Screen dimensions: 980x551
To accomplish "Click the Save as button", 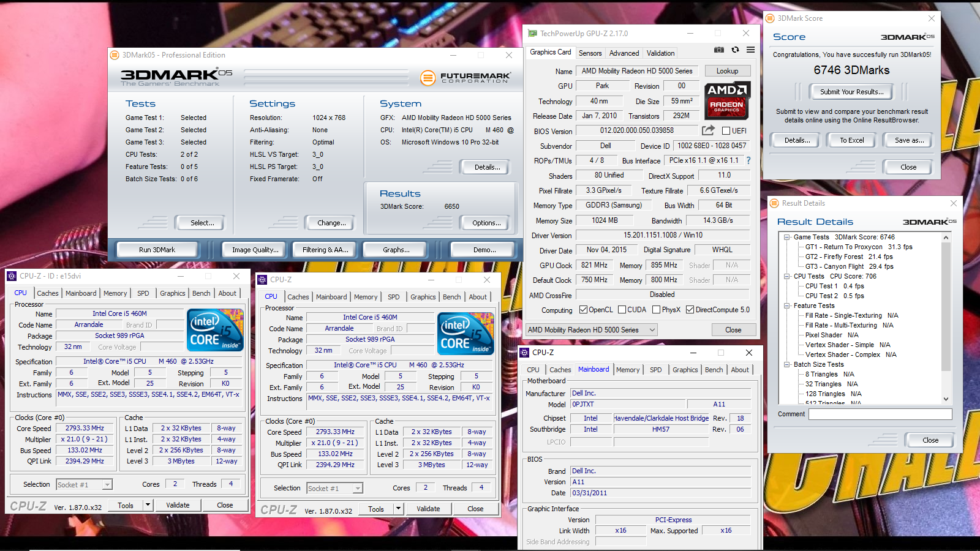I will (x=909, y=140).
